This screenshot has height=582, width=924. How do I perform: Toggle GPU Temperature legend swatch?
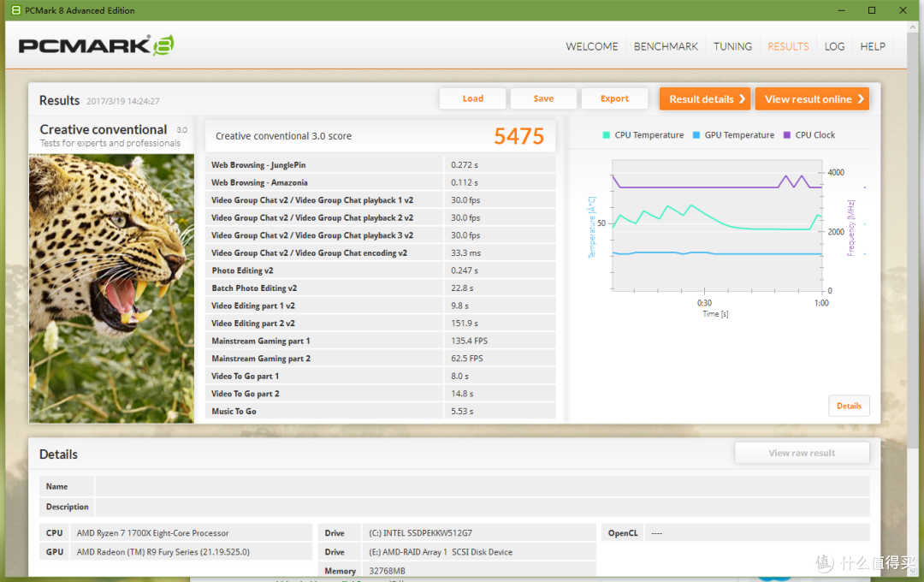tap(696, 135)
